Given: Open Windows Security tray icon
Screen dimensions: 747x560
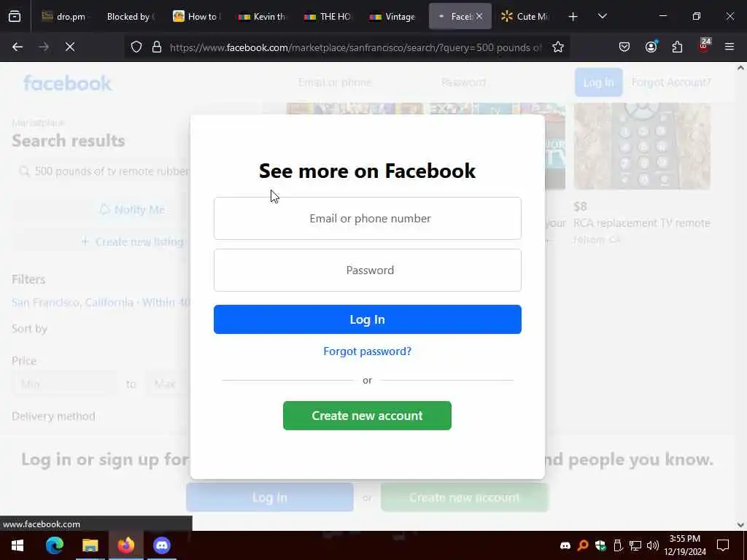Looking at the screenshot, I should coord(600,545).
